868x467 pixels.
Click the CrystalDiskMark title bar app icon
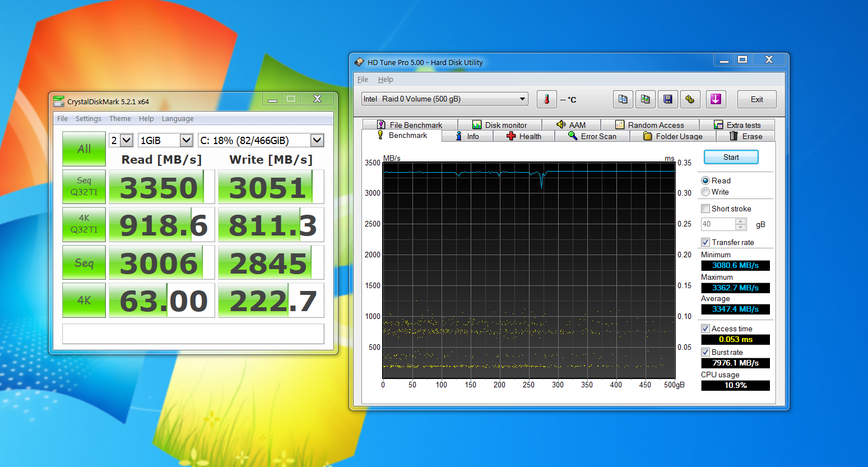[59, 101]
